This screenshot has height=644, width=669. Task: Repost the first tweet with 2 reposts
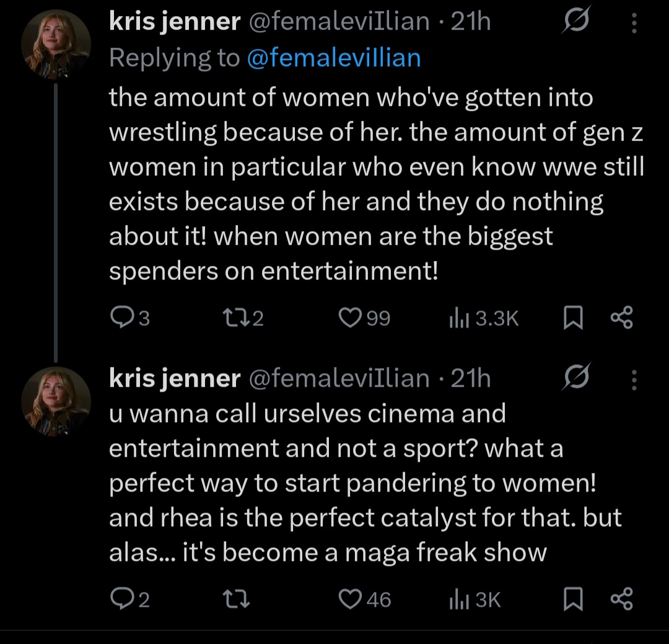234,318
